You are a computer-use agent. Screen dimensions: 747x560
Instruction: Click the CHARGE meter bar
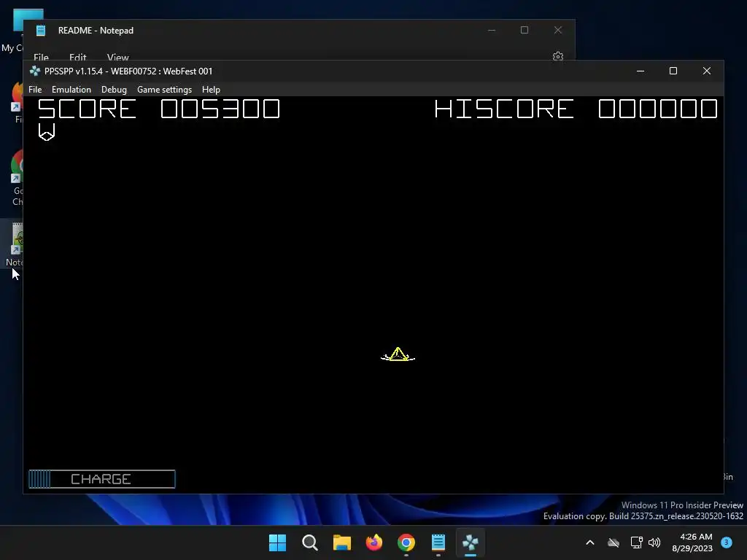pos(102,478)
